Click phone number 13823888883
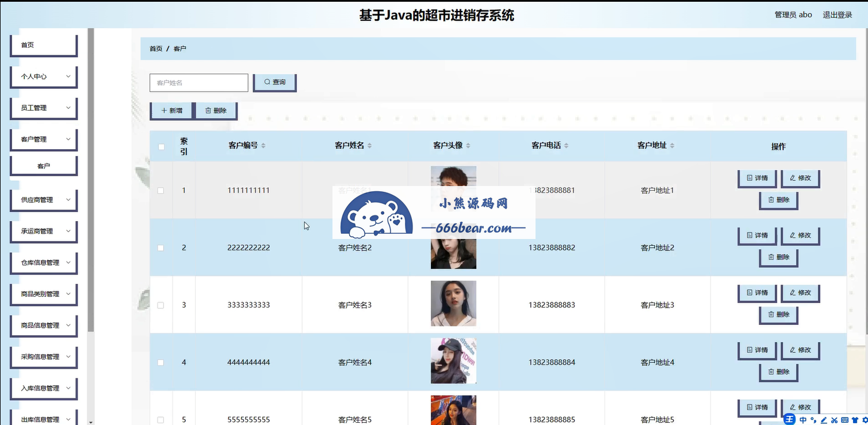Image resolution: width=868 pixels, height=425 pixels. tap(552, 305)
